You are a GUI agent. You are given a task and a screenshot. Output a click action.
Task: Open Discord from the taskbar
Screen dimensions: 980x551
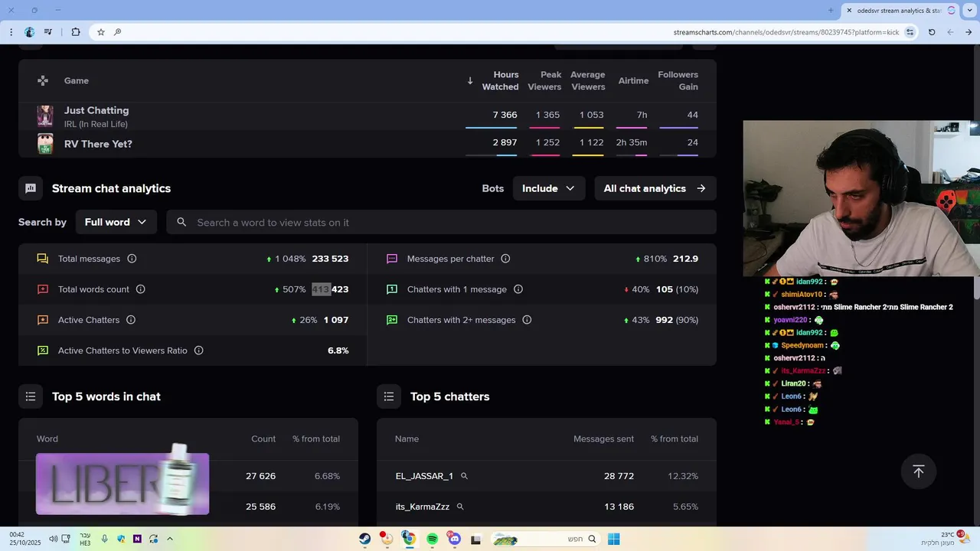(x=455, y=539)
